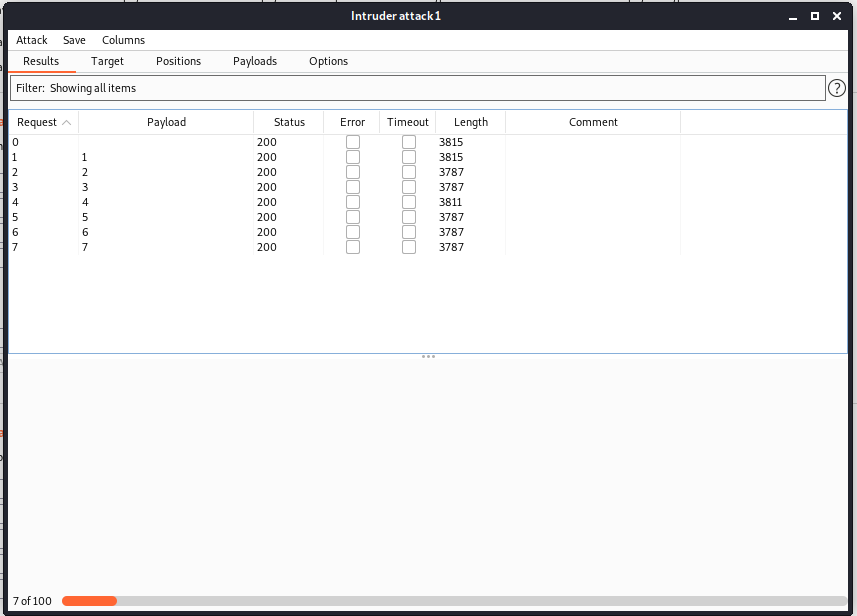Click the Filter: Showing all items bar

[417, 88]
